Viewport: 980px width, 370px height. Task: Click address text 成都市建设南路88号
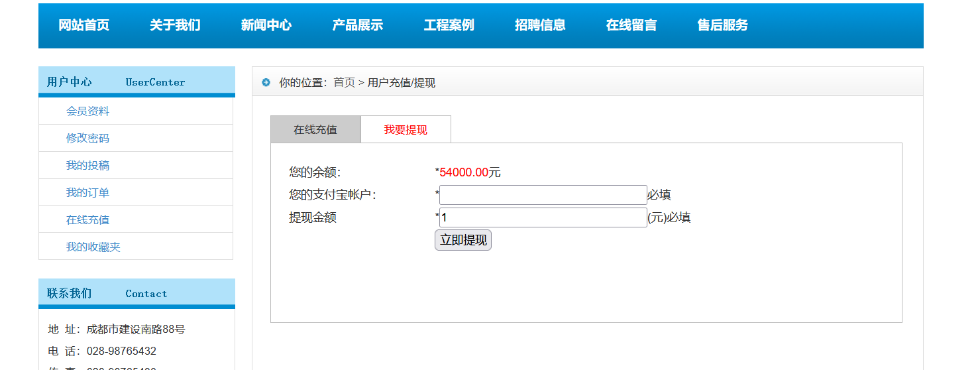(x=136, y=330)
